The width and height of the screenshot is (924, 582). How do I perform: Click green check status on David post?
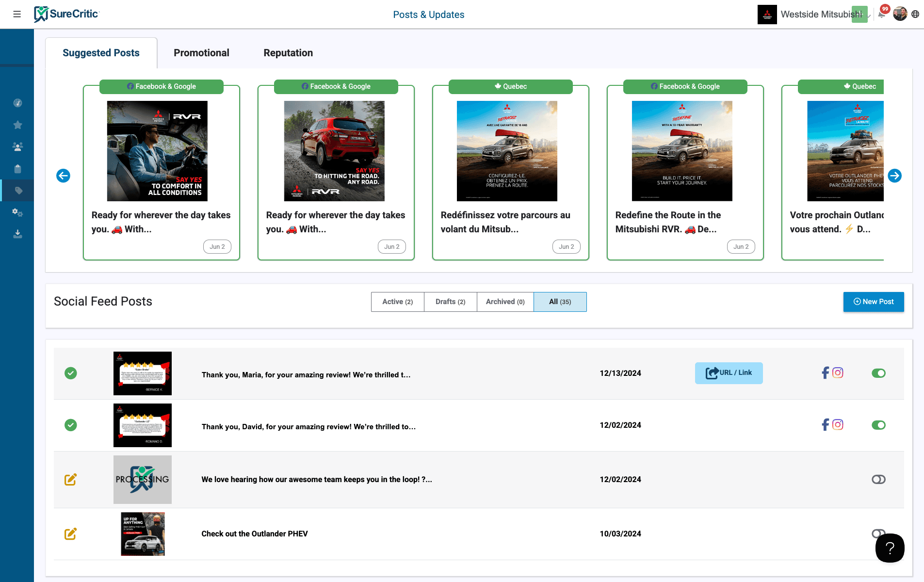[71, 425]
